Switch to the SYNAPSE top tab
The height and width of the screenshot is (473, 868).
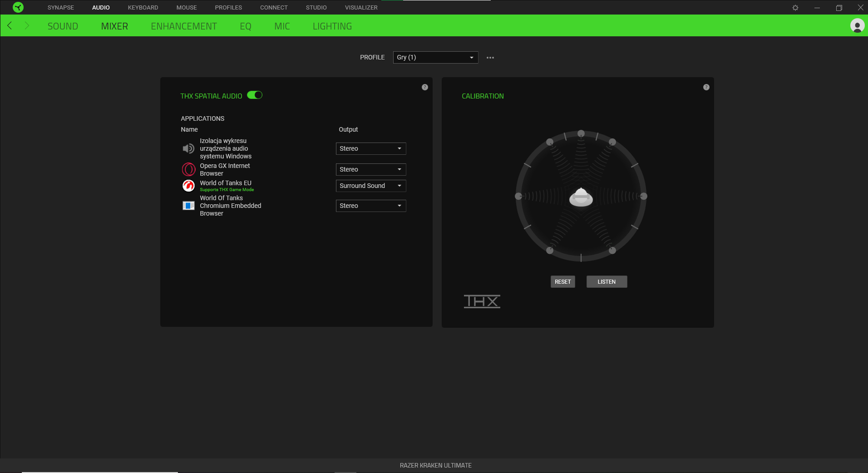(x=61, y=8)
